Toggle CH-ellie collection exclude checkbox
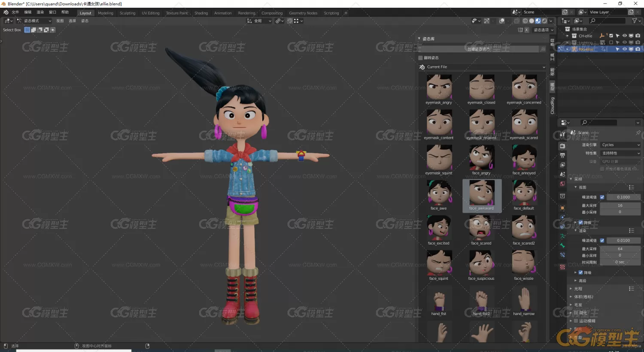The height and width of the screenshot is (352, 644). coord(611,36)
